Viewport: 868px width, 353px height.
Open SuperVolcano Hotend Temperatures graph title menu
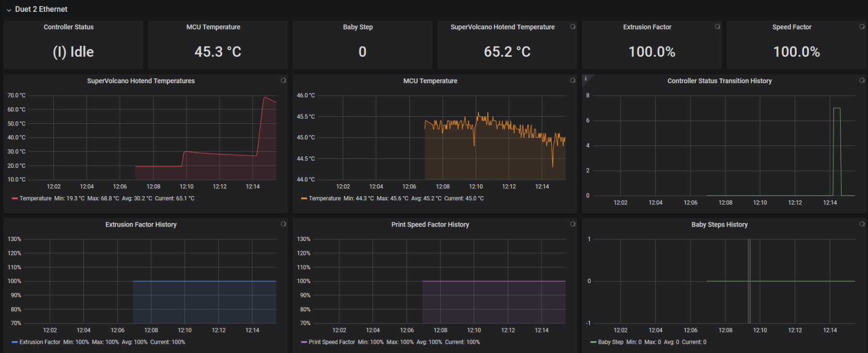pos(141,81)
